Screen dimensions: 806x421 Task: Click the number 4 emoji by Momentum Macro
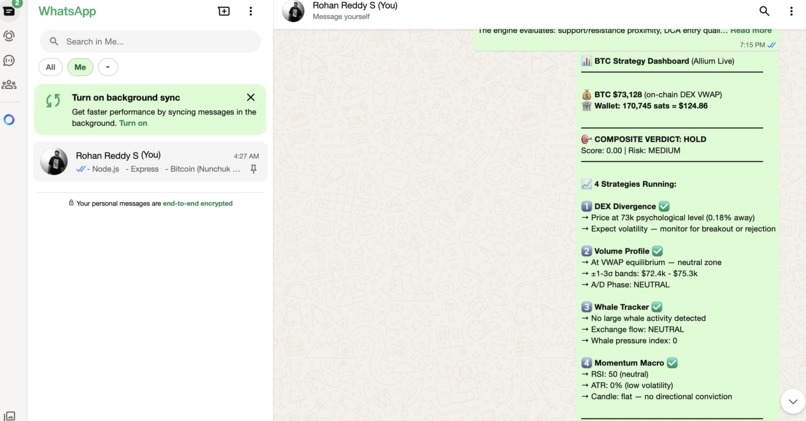pos(587,363)
